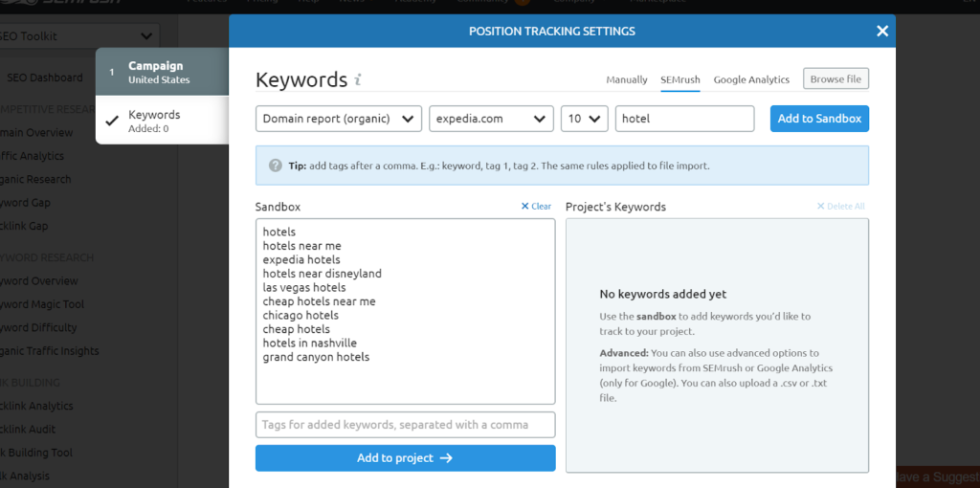Click the 'hotels near me' sandbox line
Screen dimensions: 980x488
click(301, 246)
